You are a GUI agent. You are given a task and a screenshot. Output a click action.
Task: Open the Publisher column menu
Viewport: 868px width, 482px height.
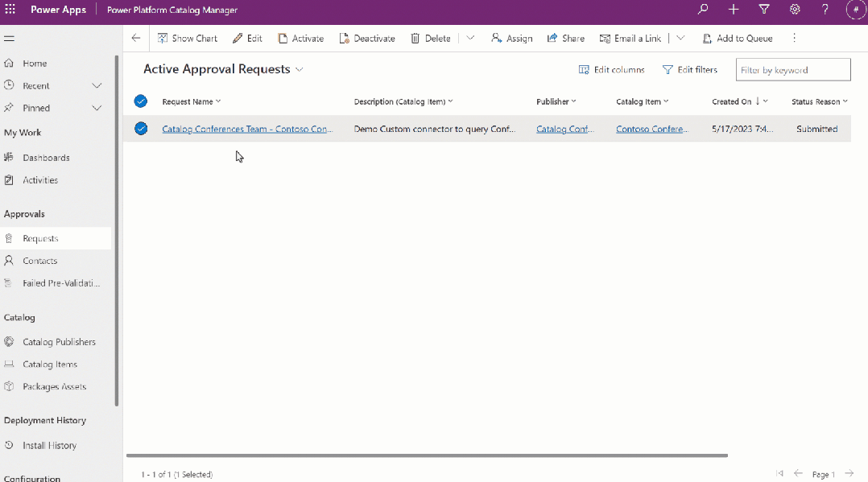coord(556,102)
